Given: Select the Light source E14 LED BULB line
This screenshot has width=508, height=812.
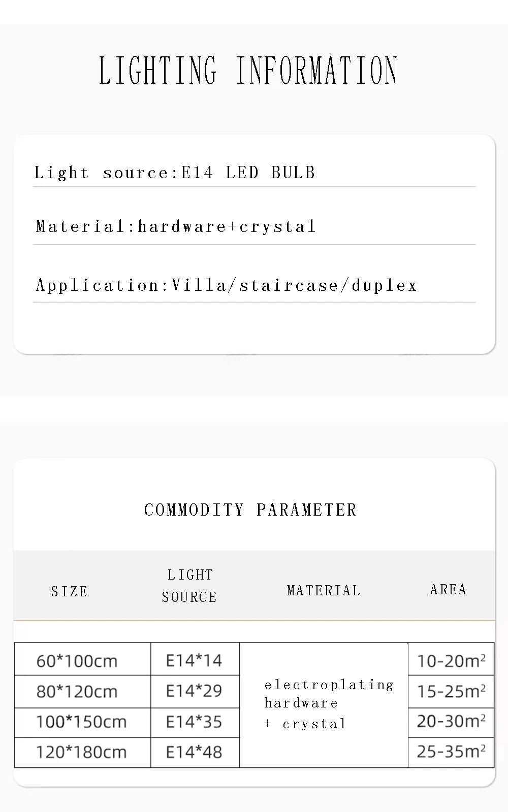Looking at the screenshot, I should point(175,173).
